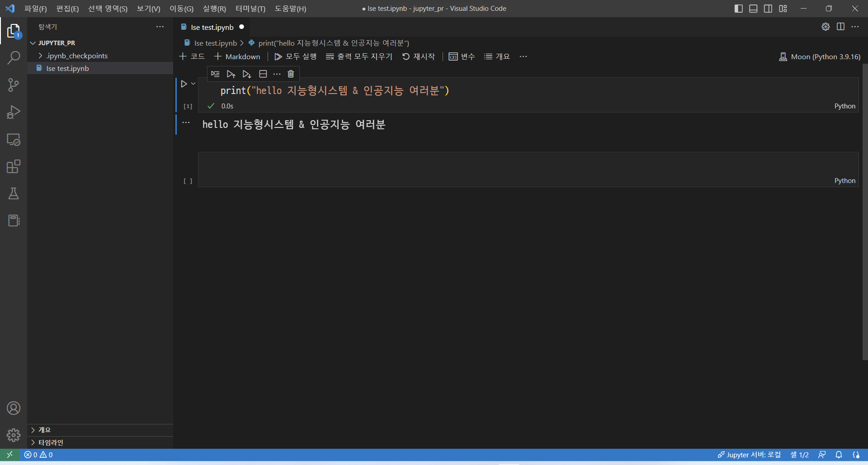
Task: Click the split cell icon
Action: click(x=263, y=74)
